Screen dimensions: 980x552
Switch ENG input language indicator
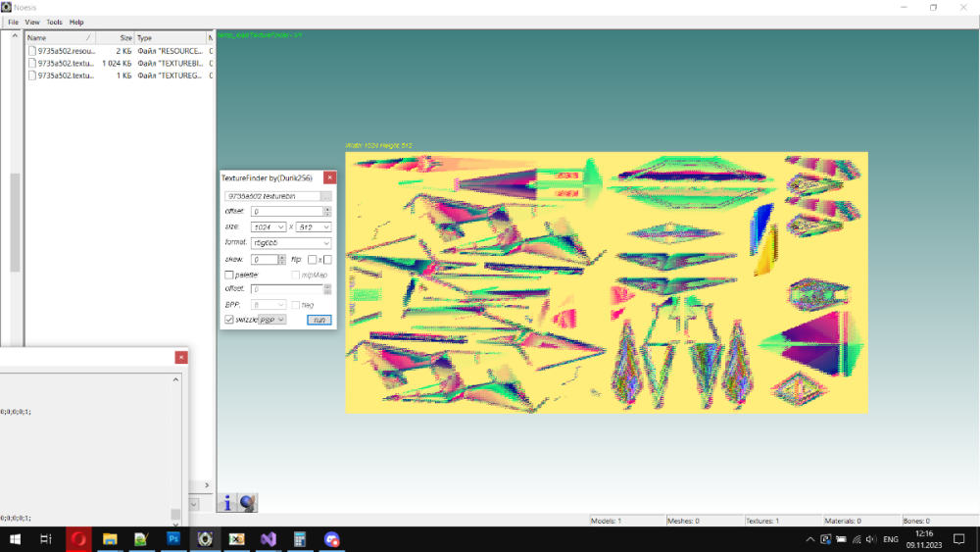891,539
